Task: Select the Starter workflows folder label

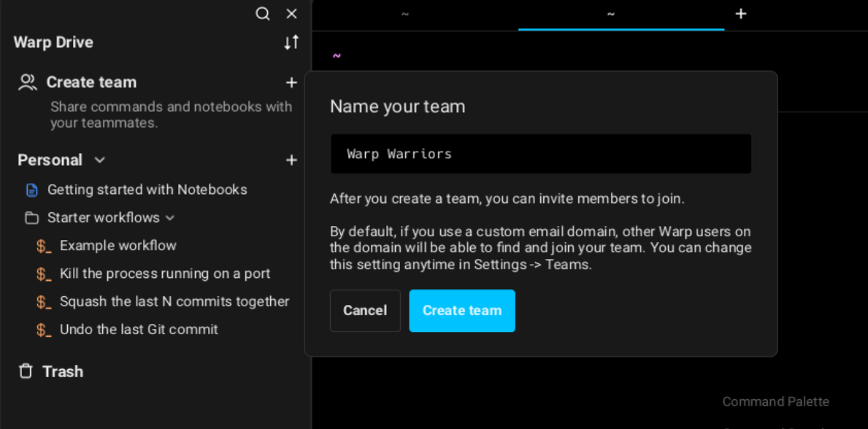Action: tap(104, 218)
